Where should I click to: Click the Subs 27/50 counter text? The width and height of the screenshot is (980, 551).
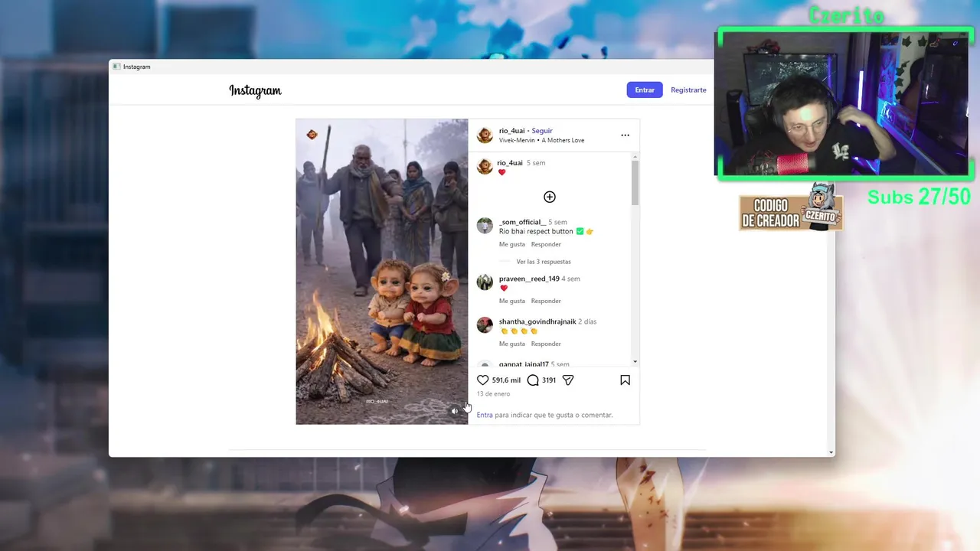click(919, 197)
